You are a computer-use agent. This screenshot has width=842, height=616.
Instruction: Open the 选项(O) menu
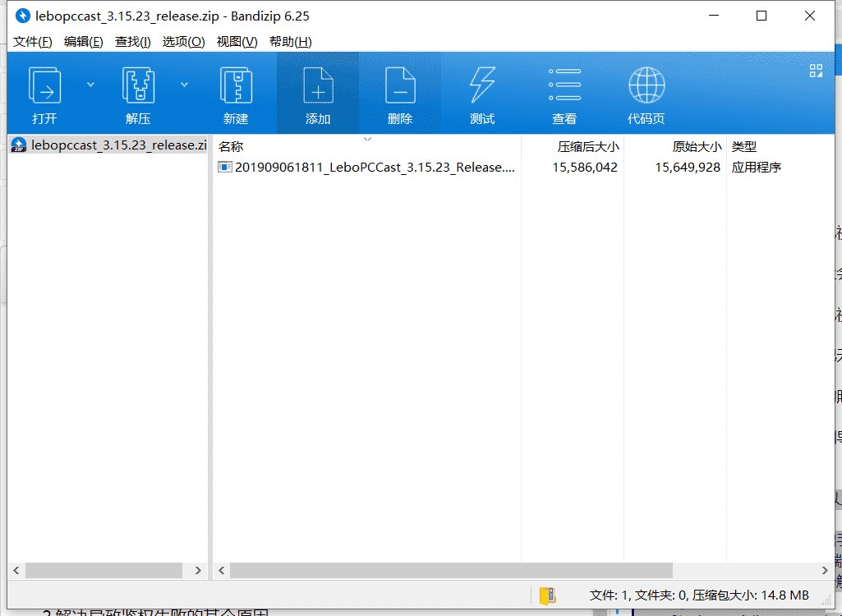click(184, 42)
